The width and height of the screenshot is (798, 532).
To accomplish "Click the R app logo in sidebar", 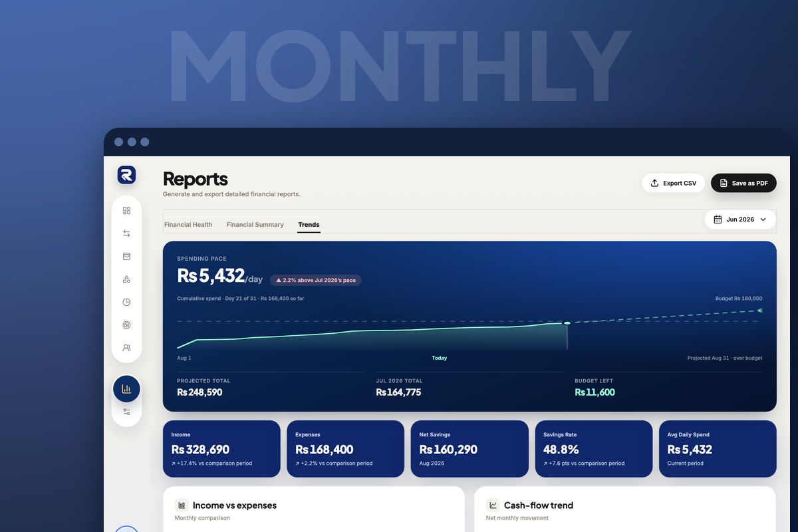I will pos(126,175).
